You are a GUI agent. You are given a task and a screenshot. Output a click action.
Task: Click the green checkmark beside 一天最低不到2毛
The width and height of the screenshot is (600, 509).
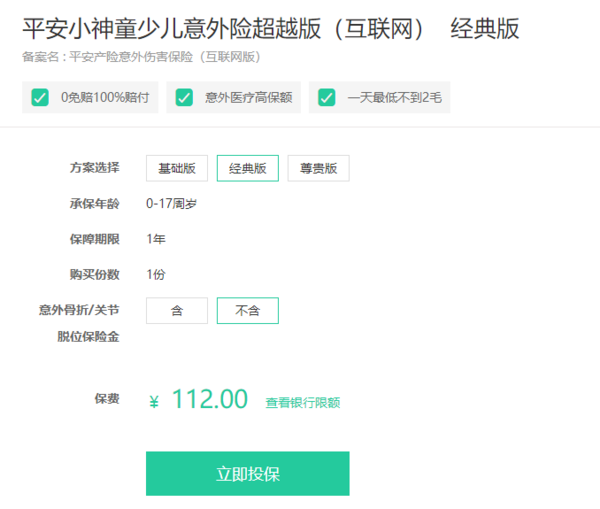[x=327, y=97]
